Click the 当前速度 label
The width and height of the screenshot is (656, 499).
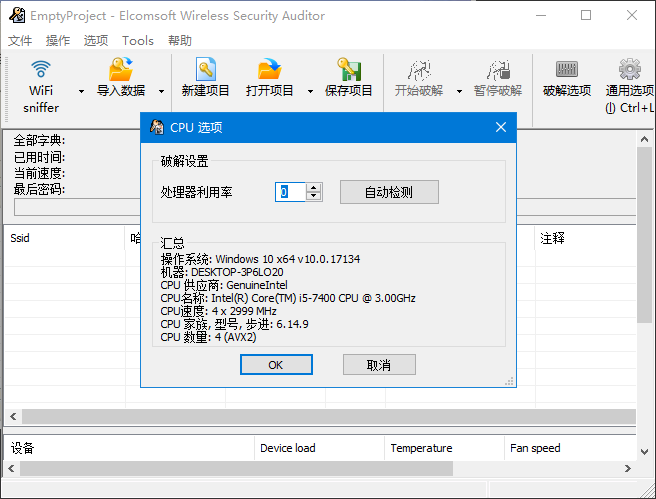[x=39, y=173]
